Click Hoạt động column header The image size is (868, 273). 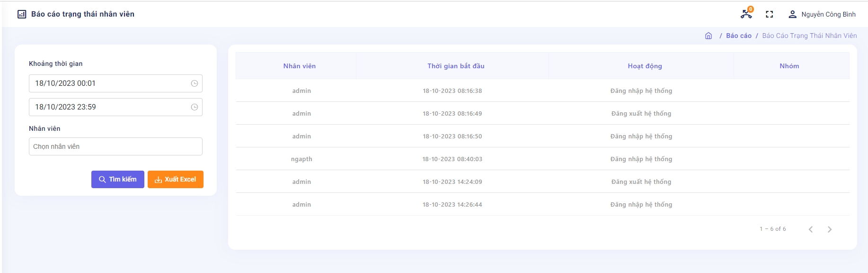(x=645, y=66)
